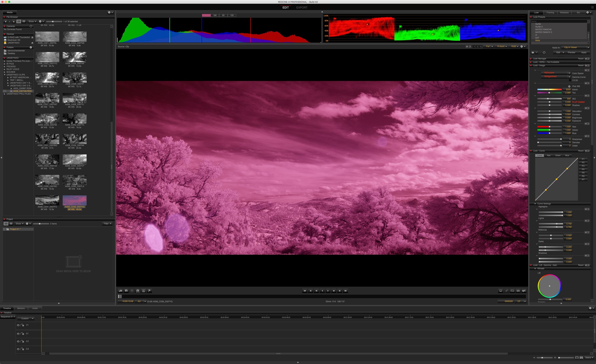Open the Metadata tab
Viewport: 596px width, 364px height.
pyautogui.click(x=564, y=13)
